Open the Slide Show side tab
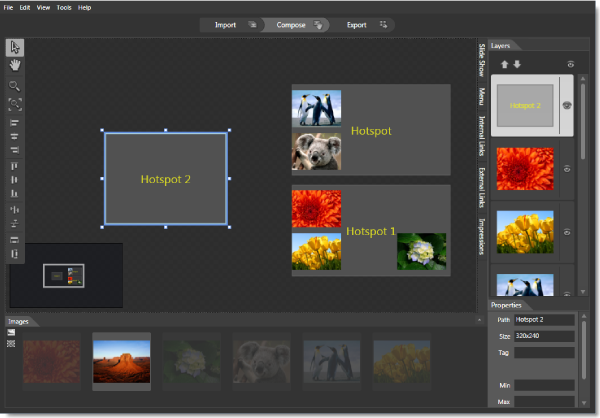Screen dimensions: 600x418 coord(482,61)
